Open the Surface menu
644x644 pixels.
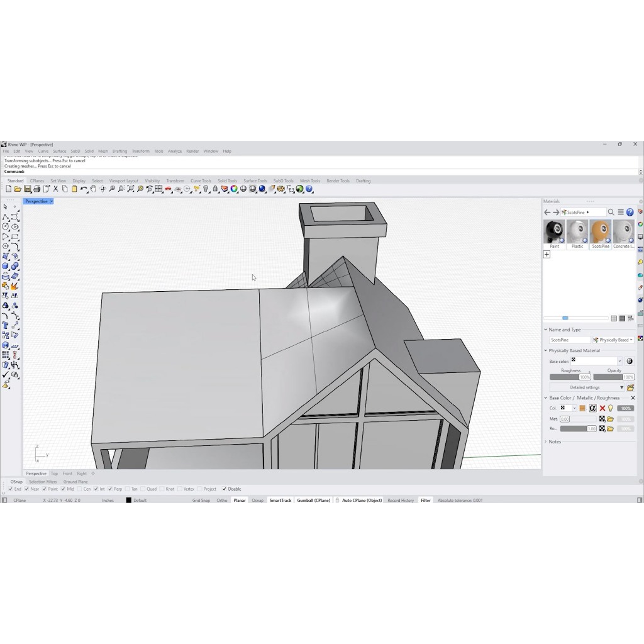tap(59, 151)
